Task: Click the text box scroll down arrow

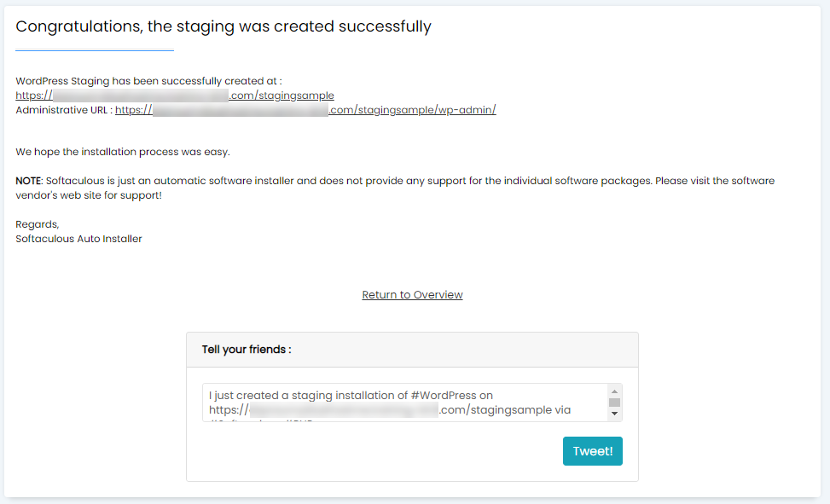Action: (614, 414)
